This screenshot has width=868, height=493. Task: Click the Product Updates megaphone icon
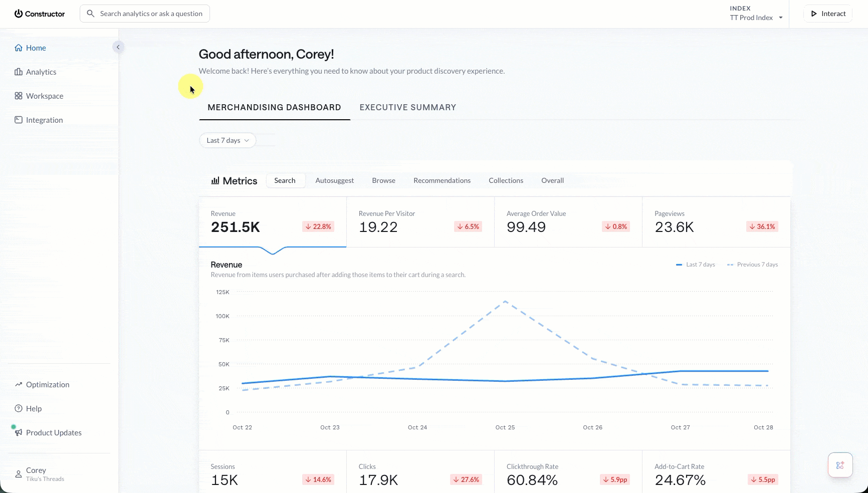click(19, 432)
